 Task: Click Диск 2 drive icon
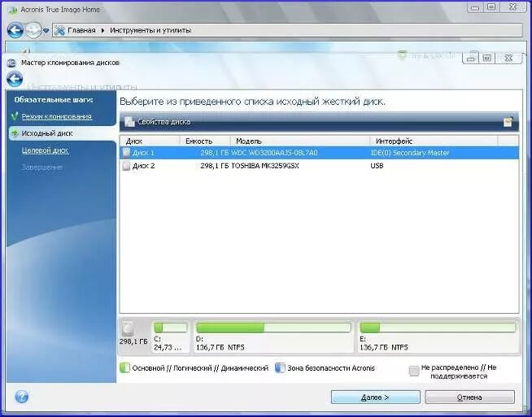pos(126,166)
